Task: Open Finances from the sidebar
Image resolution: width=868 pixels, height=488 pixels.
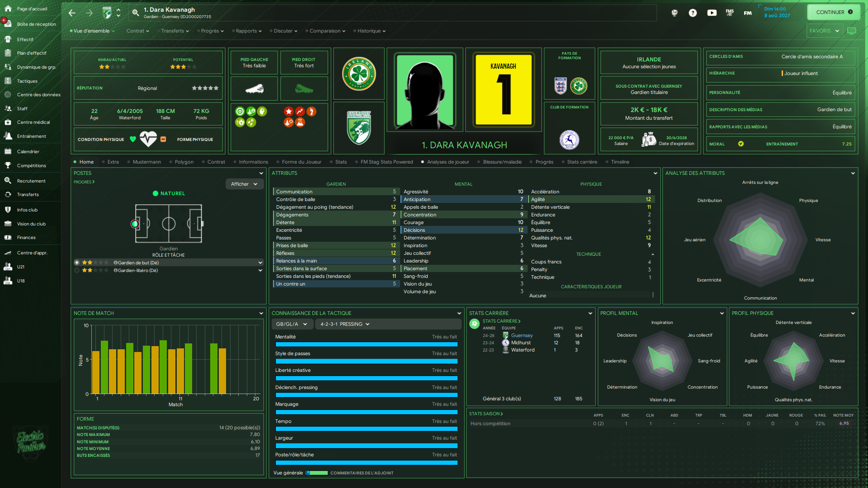Action: (26, 237)
